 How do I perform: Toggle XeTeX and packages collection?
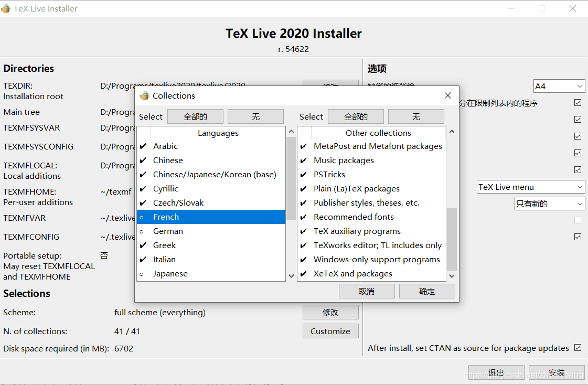coord(371,274)
